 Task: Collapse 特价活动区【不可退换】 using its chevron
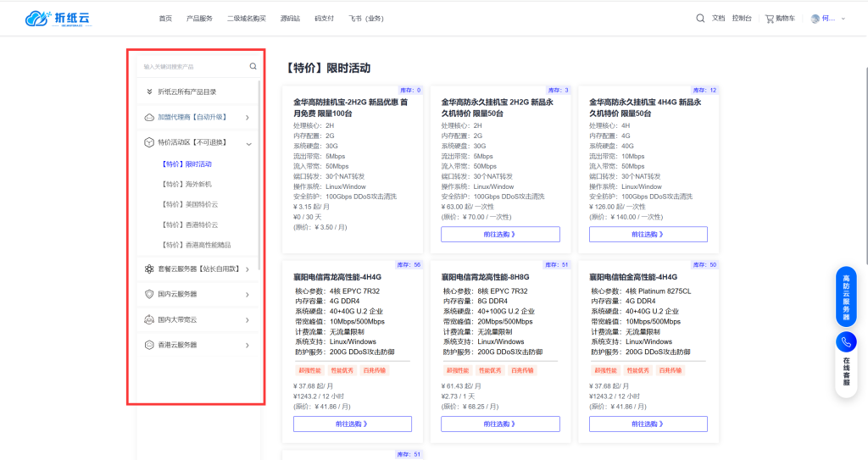(248, 144)
